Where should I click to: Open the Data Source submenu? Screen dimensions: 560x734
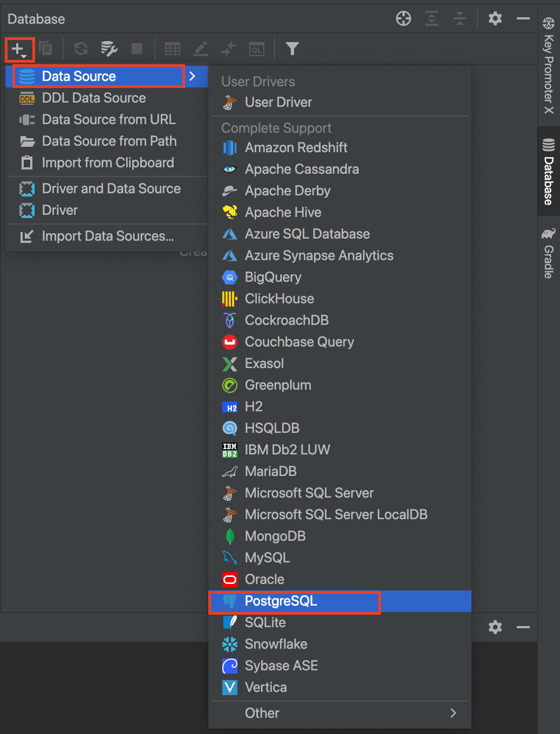tap(107, 76)
